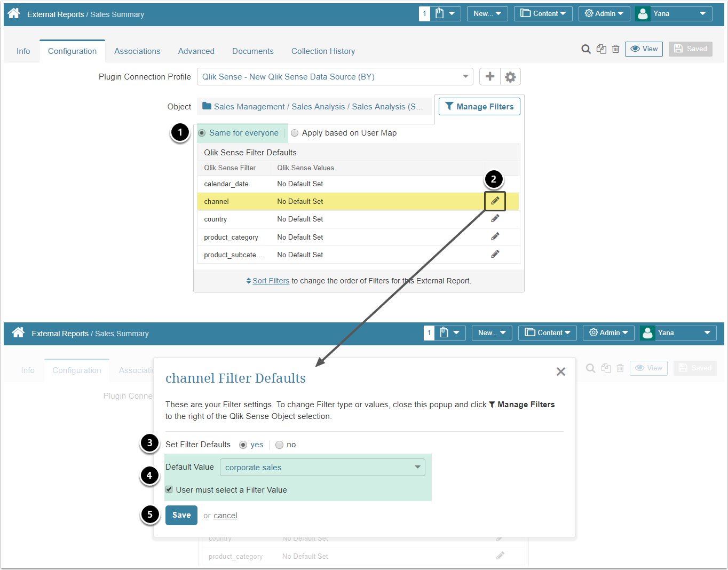Open Yana user menu arrow in top header

click(x=702, y=14)
